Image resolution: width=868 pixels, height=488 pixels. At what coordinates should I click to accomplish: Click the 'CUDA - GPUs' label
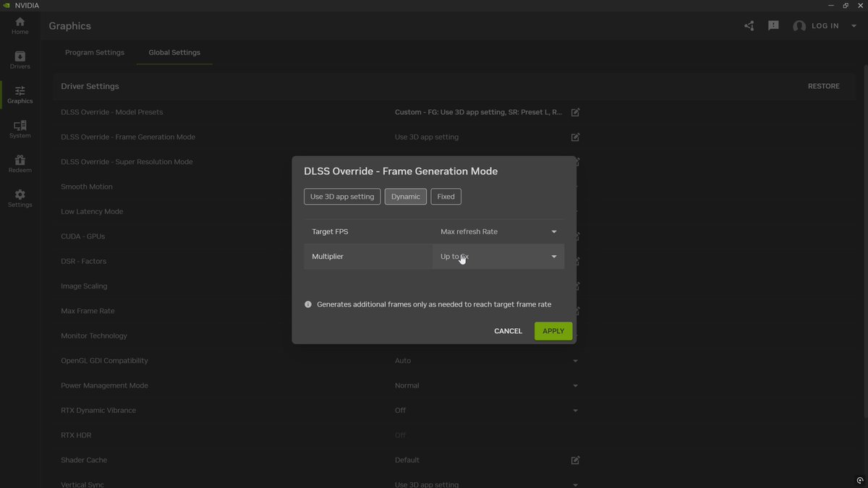[x=83, y=236]
